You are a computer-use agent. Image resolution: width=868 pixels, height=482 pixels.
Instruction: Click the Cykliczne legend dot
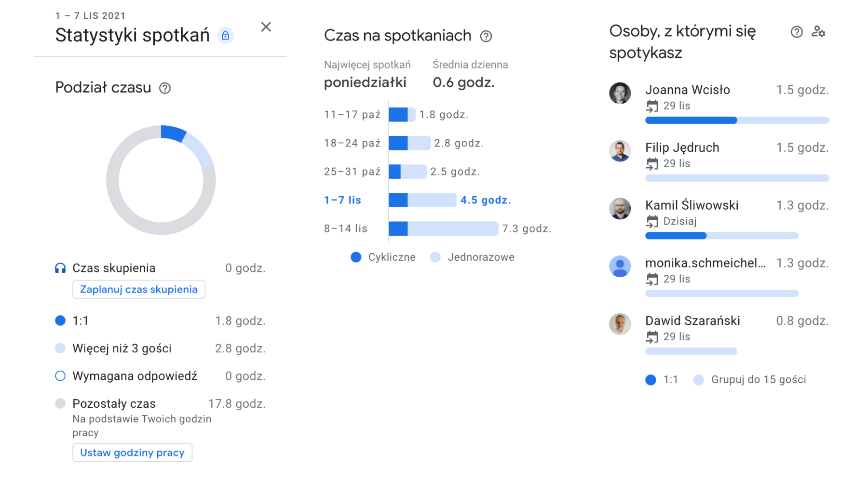(x=356, y=257)
